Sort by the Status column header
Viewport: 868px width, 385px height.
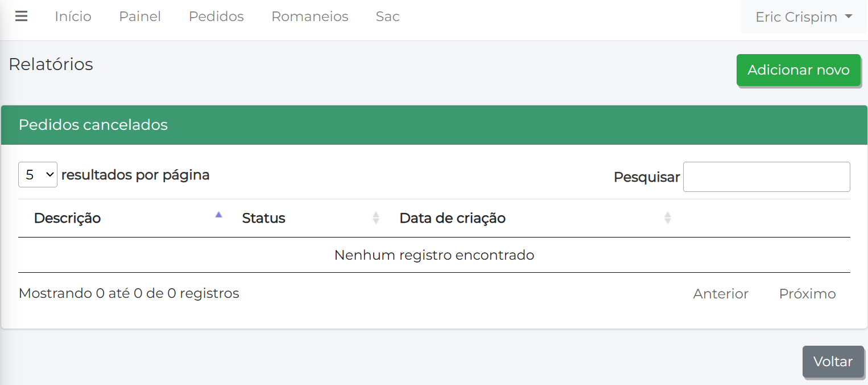pos(264,218)
